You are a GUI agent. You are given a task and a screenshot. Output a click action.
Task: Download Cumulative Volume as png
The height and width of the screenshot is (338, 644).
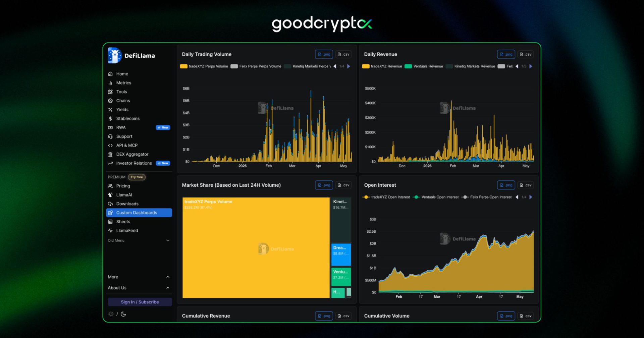click(x=506, y=316)
